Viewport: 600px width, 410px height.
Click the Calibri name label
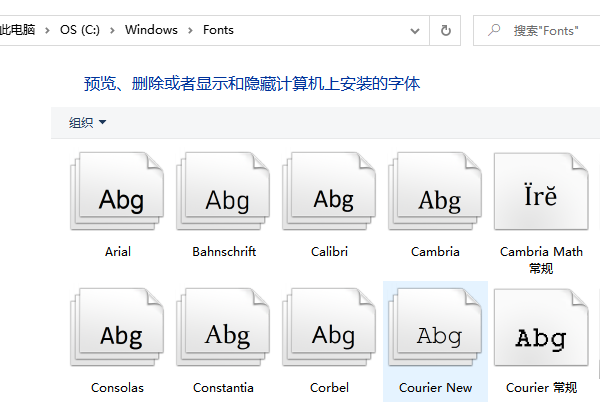[329, 252]
